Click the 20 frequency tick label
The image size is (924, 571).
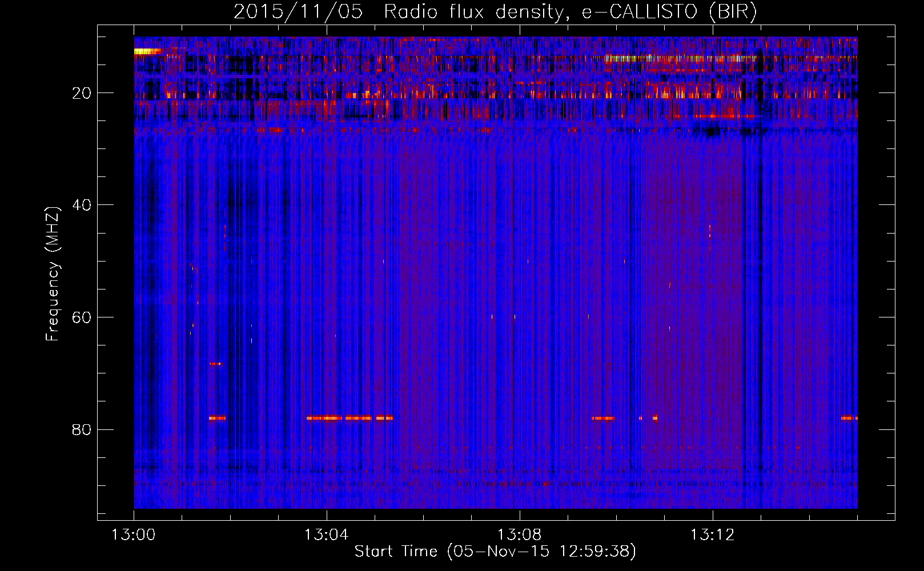82,93
